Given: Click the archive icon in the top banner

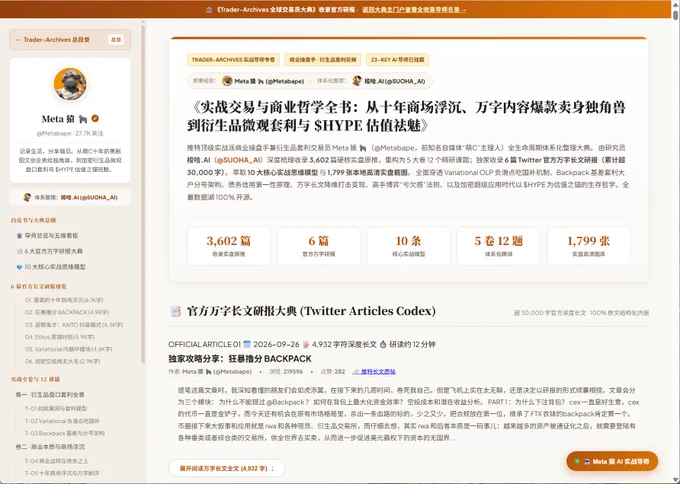Looking at the screenshot, I should point(209,10).
